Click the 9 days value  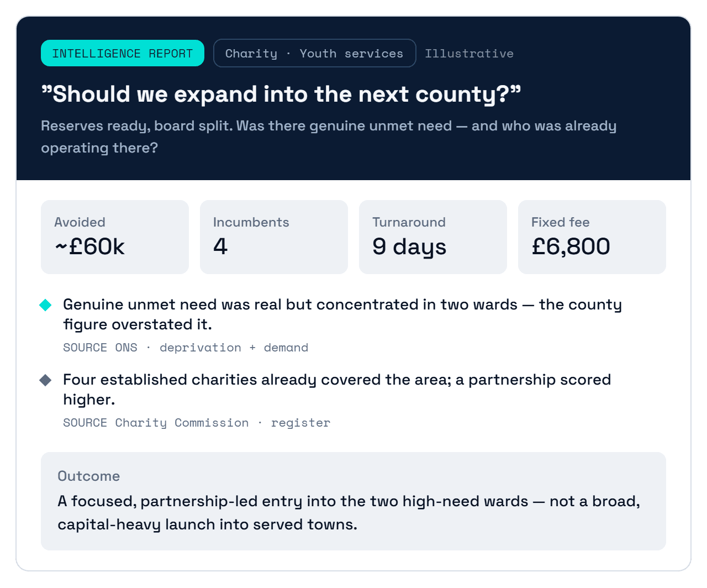pyautogui.click(x=409, y=247)
